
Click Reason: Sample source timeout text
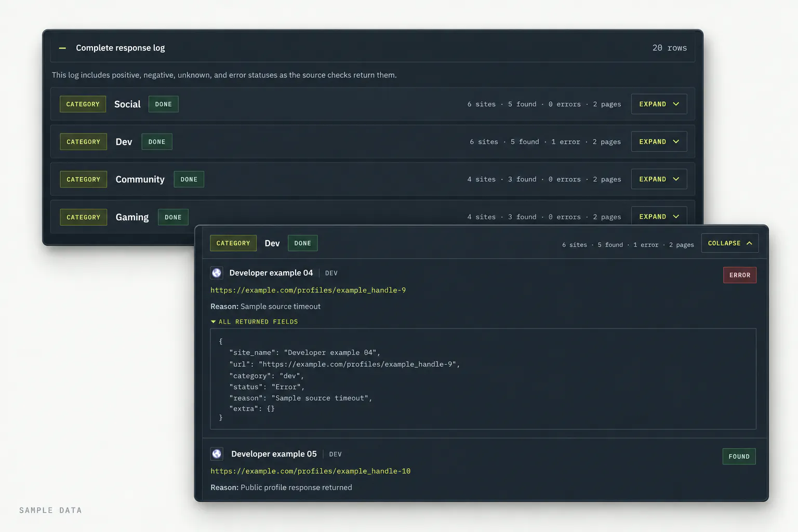tap(265, 307)
